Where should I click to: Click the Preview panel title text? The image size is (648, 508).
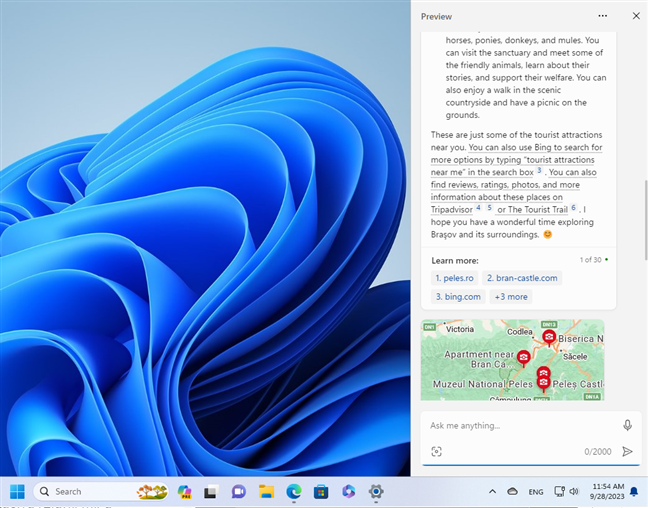click(x=436, y=17)
